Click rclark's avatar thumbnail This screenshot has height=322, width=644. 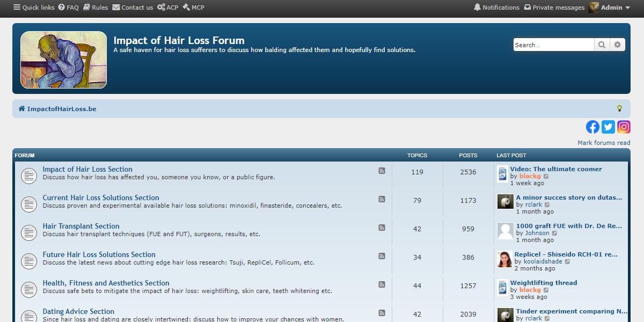coord(505,202)
